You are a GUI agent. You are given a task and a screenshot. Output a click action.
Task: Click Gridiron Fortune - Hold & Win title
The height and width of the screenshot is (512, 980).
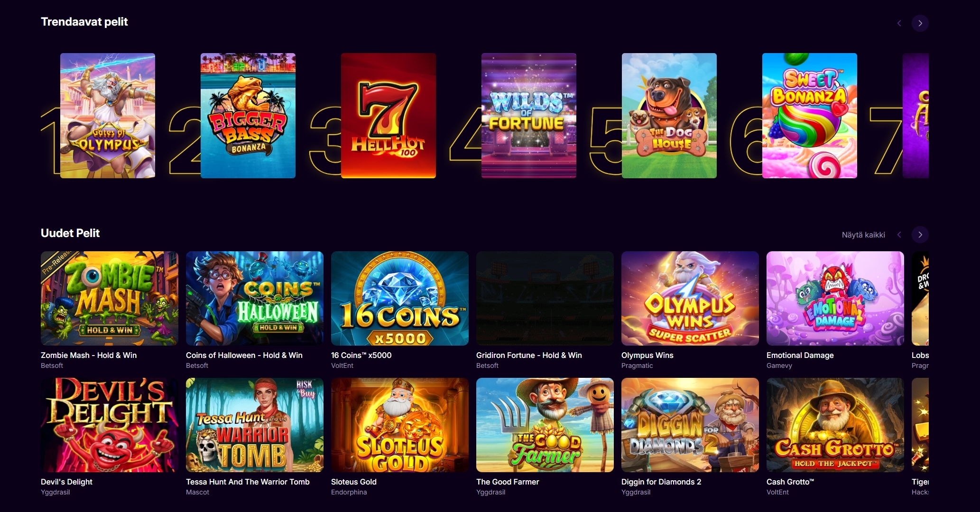529,355
